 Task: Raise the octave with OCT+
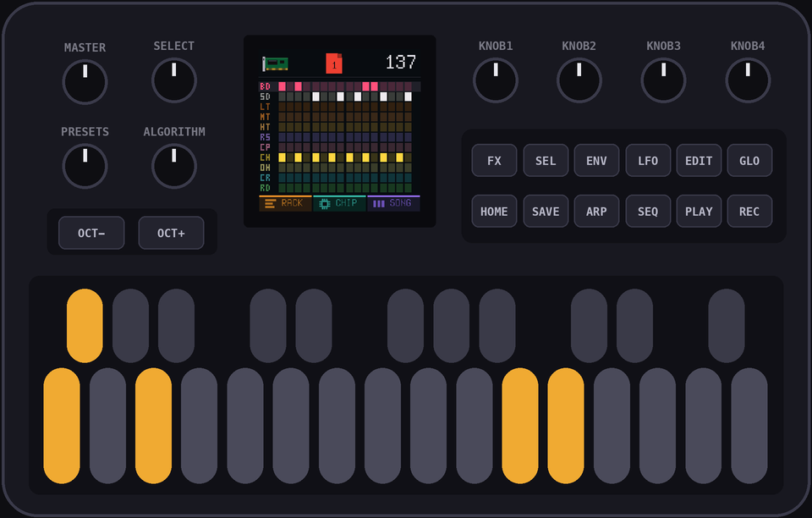(x=171, y=233)
